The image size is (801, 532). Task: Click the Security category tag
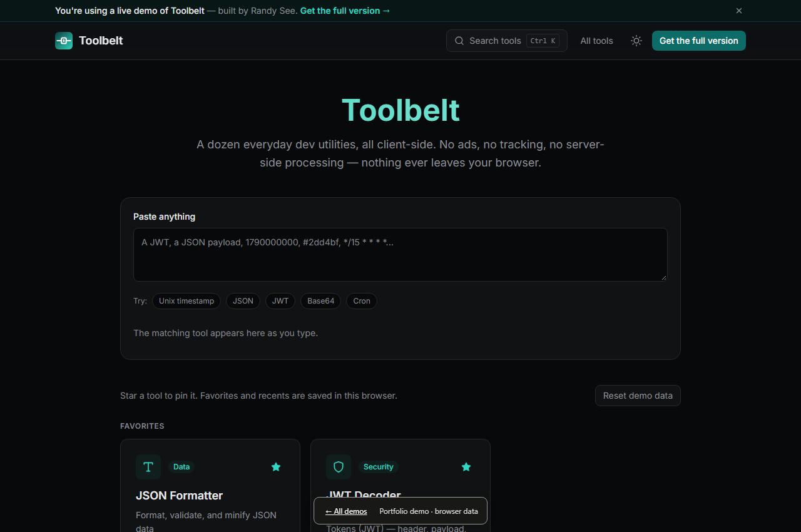pos(379,467)
